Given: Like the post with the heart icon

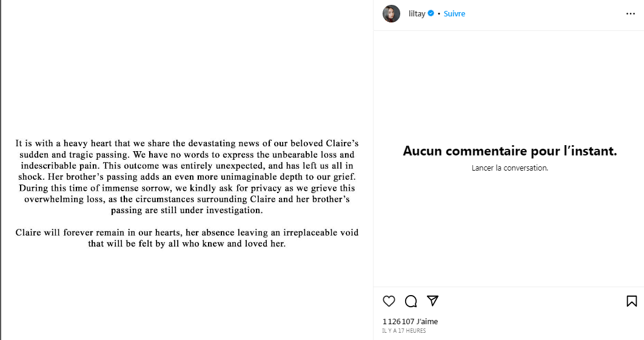Looking at the screenshot, I should point(389,301).
